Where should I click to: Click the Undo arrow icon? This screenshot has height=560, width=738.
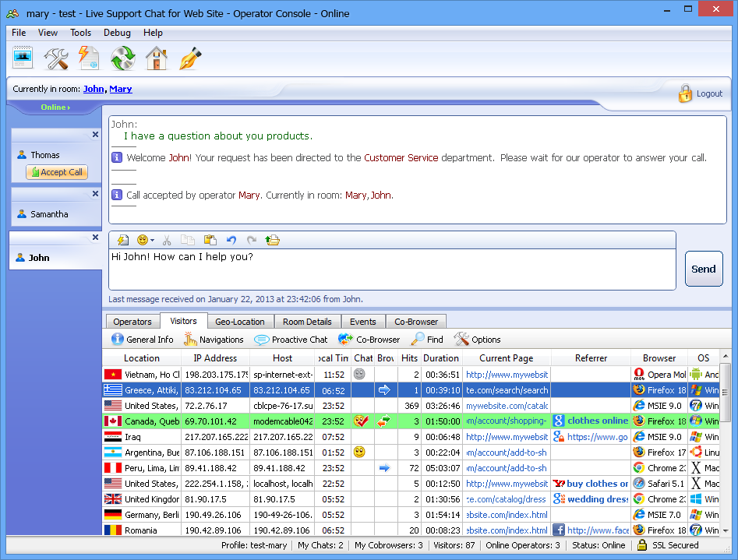click(x=231, y=240)
